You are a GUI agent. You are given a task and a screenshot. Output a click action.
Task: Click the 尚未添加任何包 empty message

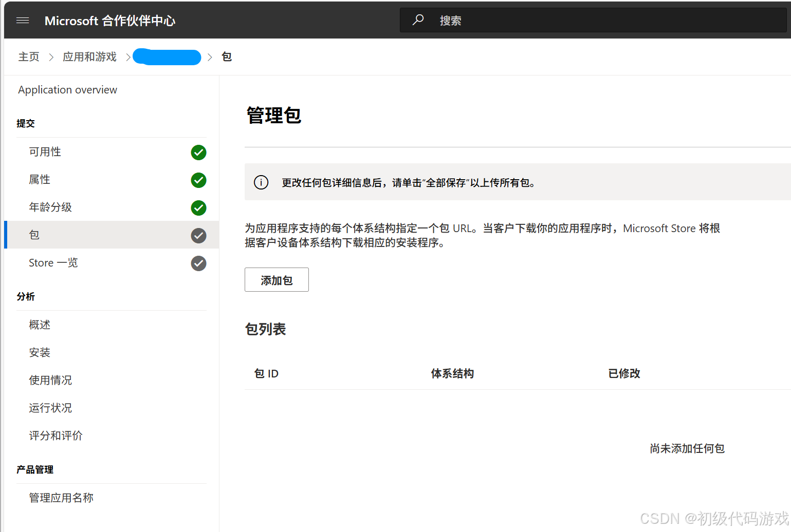pyautogui.click(x=687, y=449)
